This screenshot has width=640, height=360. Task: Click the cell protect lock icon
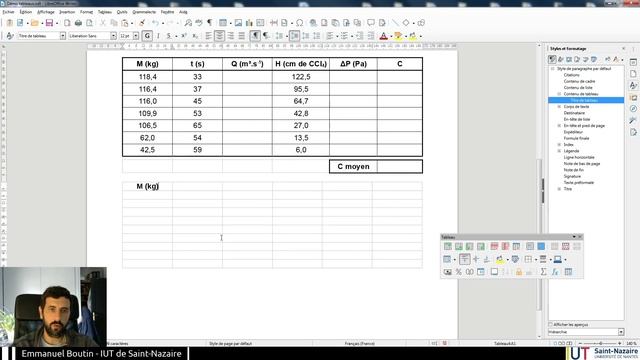coord(519,272)
